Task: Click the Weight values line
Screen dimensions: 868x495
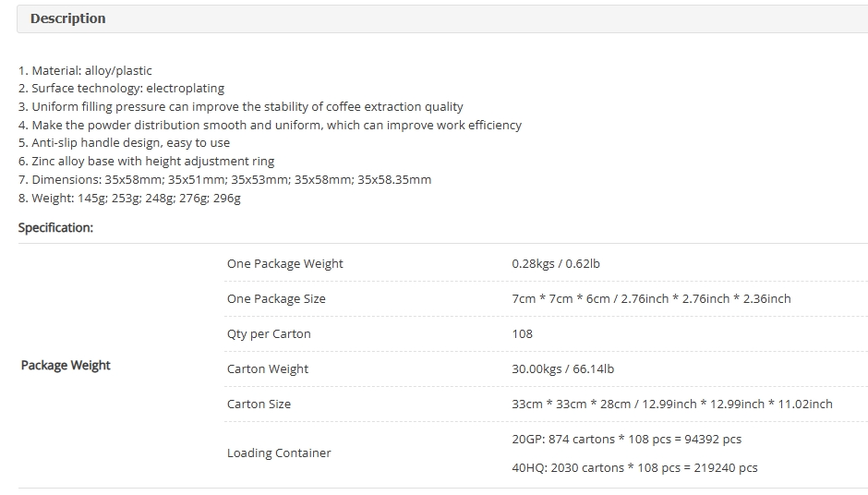Action: tap(129, 198)
